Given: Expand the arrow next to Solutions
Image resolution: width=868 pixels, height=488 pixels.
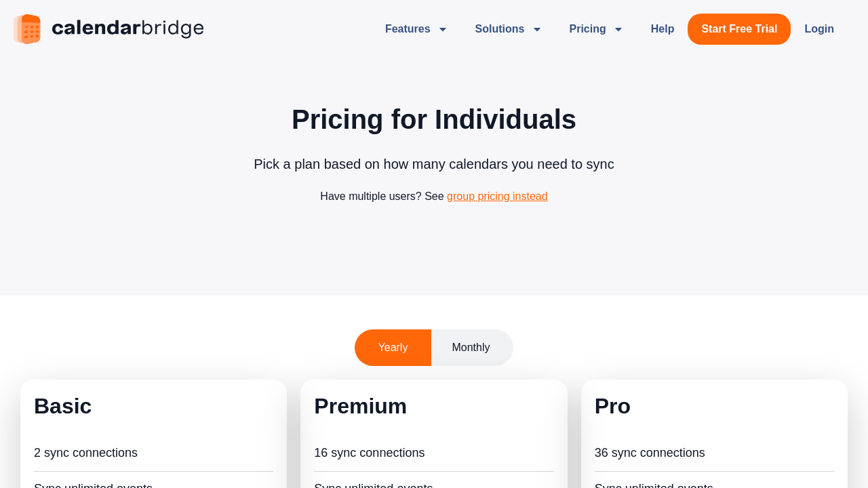Looking at the screenshot, I should pyautogui.click(x=537, y=29).
